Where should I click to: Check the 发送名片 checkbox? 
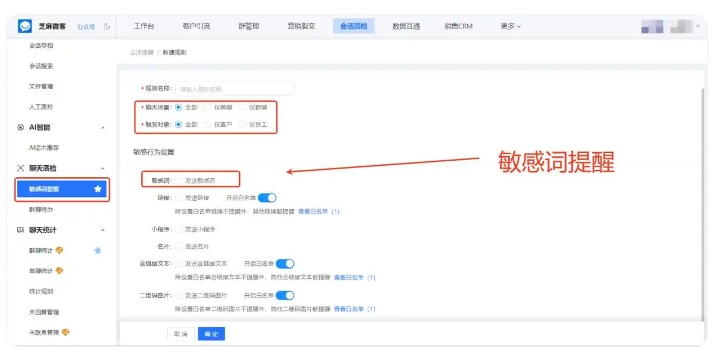(178, 246)
